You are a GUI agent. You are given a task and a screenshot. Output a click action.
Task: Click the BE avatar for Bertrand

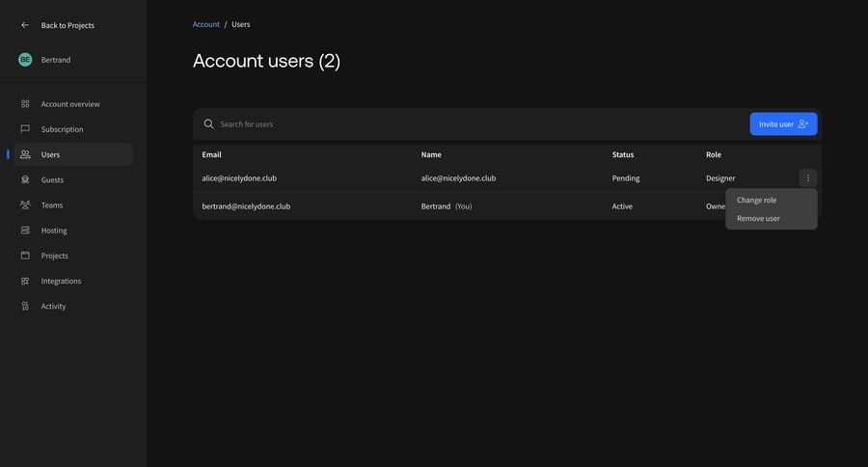click(25, 59)
